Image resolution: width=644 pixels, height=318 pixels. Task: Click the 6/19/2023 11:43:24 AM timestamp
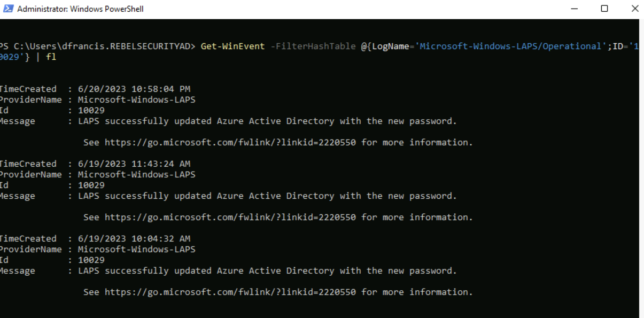(x=134, y=164)
